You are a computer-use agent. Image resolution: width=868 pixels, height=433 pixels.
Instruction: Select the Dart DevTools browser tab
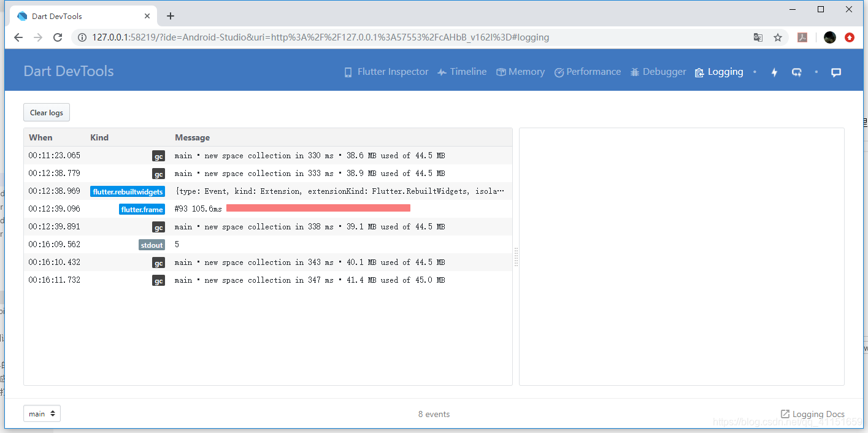[84, 16]
